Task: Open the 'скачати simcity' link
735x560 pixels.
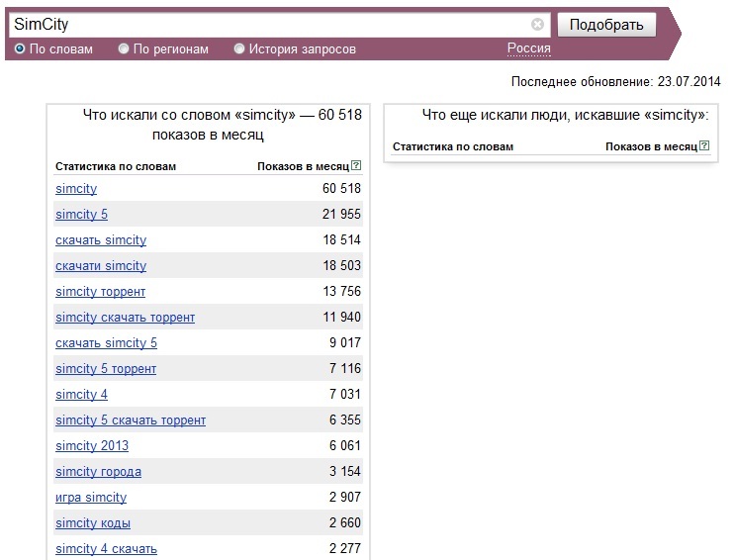Action: click(x=101, y=266)
